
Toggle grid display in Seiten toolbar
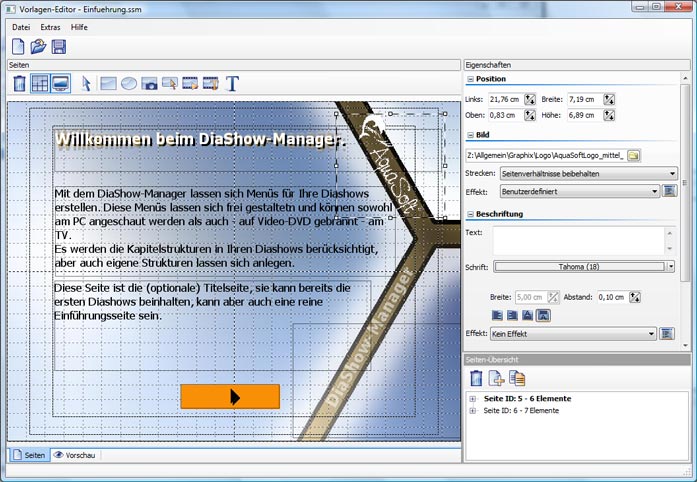pyautogui.click(x=40, y=84)
